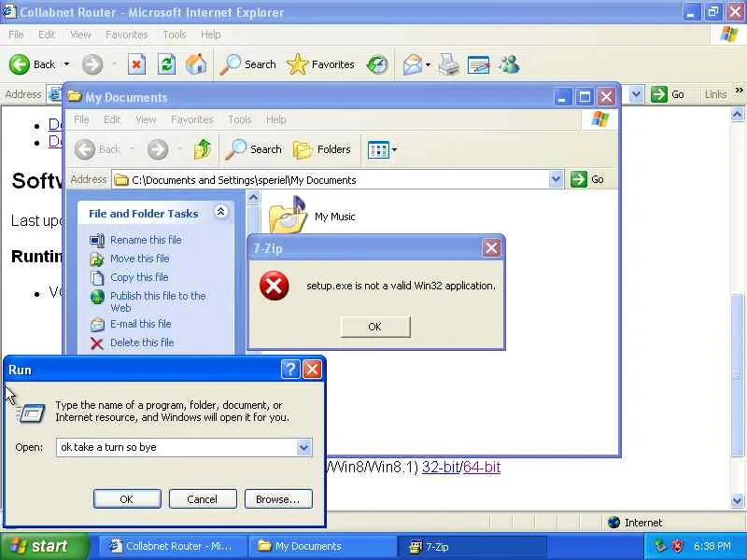Click the Print icon in Internet Explorer

[x=449, y=64]
